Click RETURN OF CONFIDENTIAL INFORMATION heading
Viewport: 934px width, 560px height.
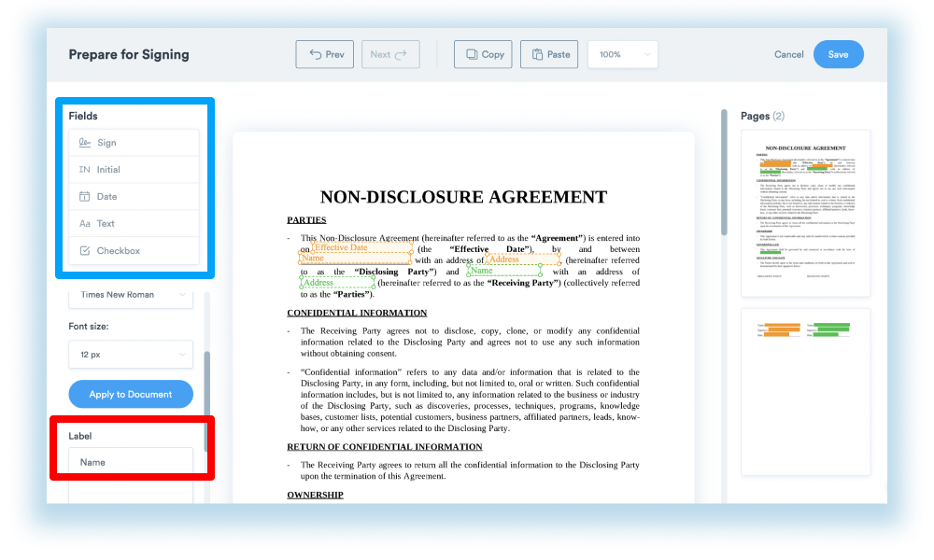[385, 447]
